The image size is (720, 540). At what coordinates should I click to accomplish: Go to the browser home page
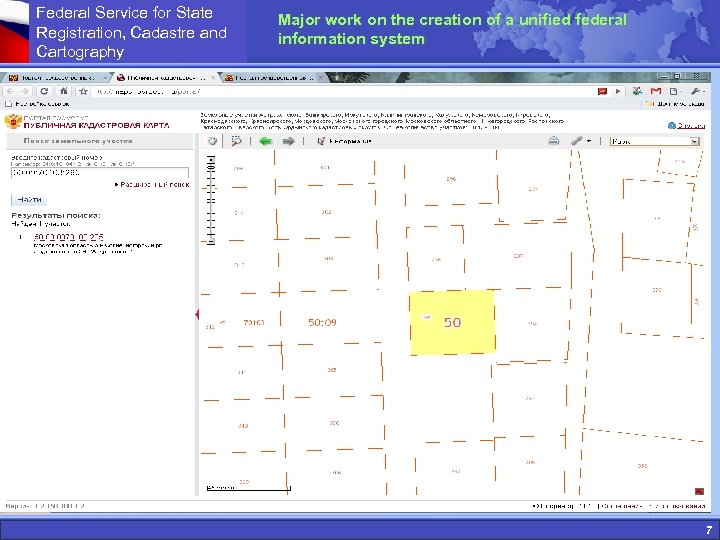pyautogui.click(x=64, y=91)
